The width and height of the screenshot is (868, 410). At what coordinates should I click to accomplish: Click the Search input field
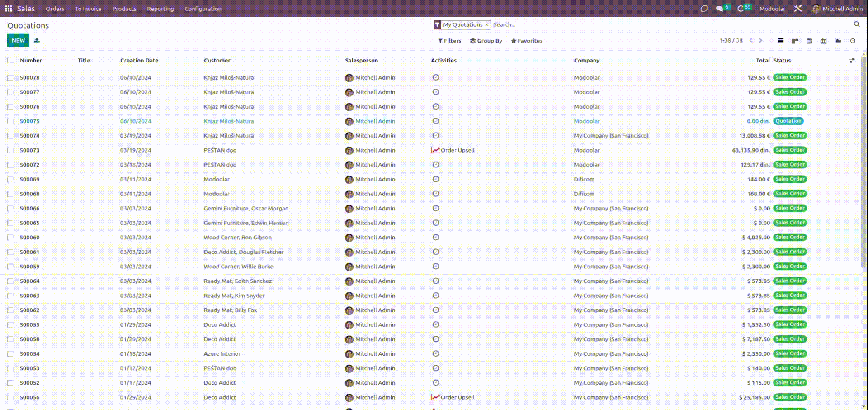[x=669, y=24]
